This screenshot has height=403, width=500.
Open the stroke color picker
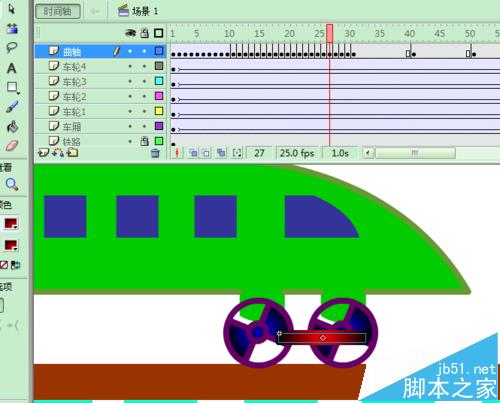click(11, 224)
